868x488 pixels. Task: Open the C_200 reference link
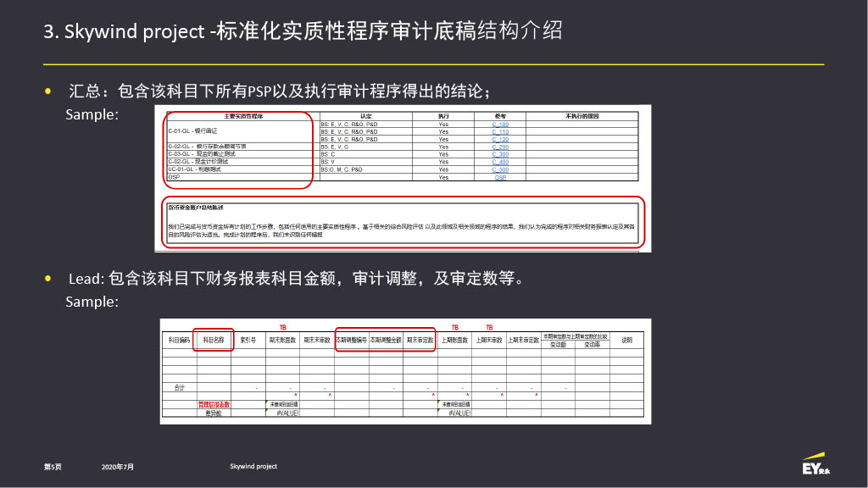500,147
